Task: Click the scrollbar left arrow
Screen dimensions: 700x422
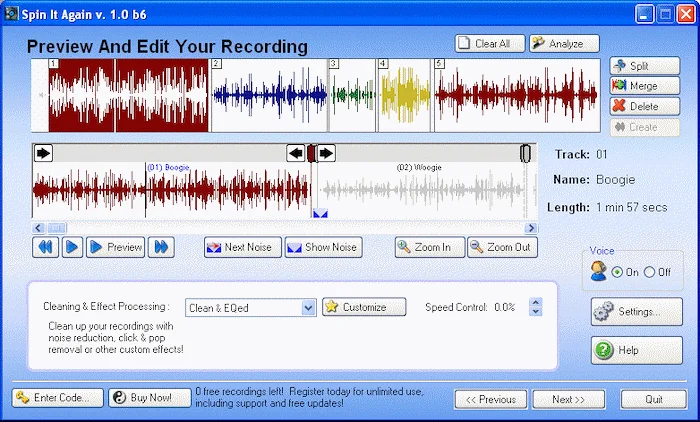Action: click(38, 228)
